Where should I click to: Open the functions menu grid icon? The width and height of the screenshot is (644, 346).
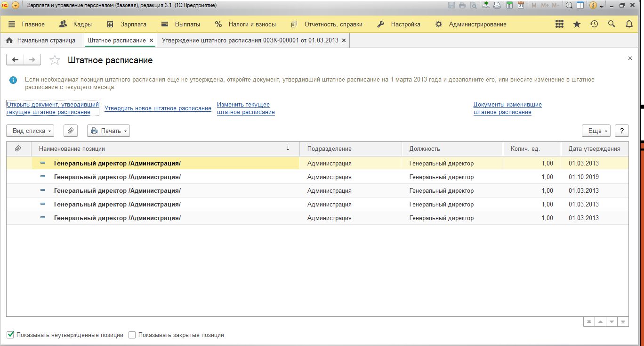559,24
